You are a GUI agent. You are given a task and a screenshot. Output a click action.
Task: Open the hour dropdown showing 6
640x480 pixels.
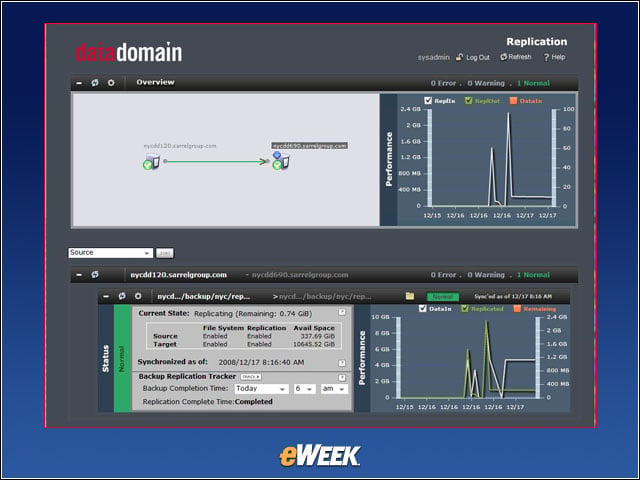coord(304,389)
